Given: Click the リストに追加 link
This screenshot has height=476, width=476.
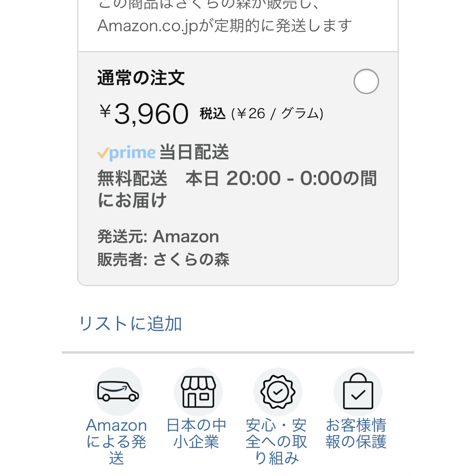Looking at the screenshot, I should (130, 324).
